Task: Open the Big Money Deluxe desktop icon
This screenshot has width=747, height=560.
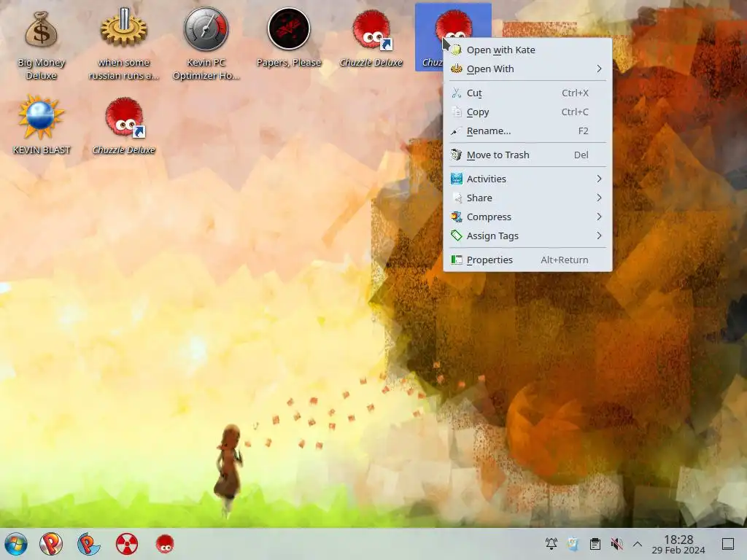Action: click(x=42, y=31)
